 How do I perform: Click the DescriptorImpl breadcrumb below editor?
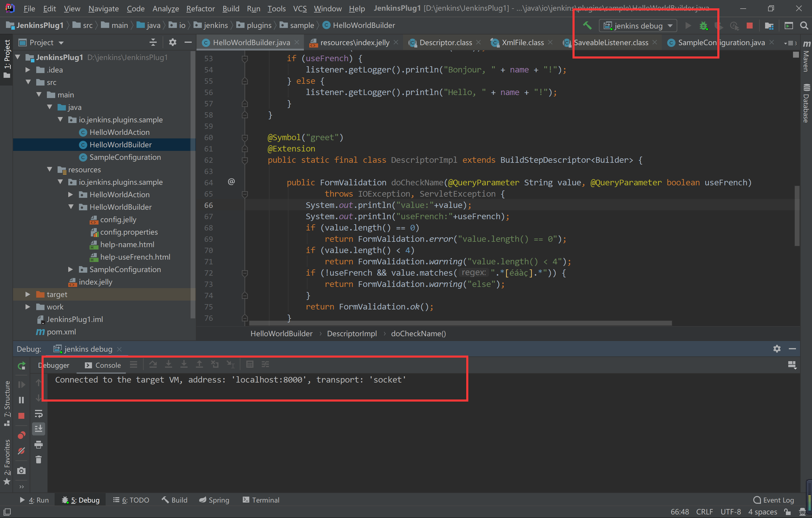(x=352, y=334)
